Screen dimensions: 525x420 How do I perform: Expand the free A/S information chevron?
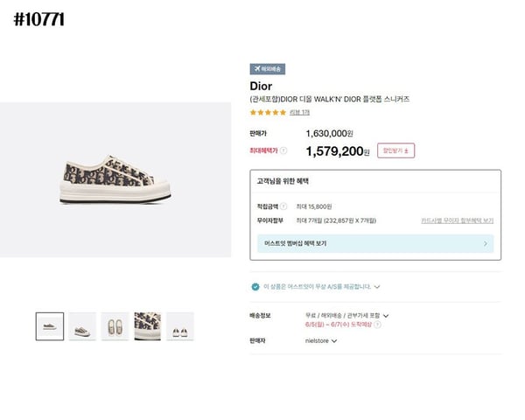coord(377,286)
